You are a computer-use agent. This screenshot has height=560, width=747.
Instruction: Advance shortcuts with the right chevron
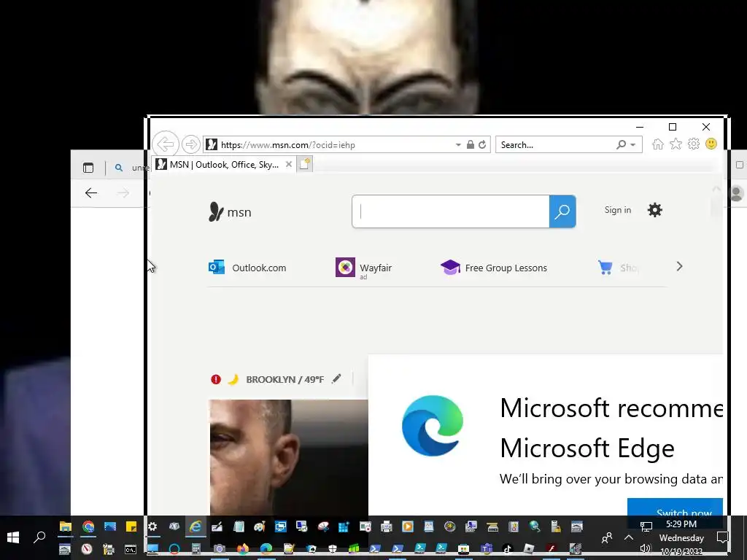pos(679,267)
